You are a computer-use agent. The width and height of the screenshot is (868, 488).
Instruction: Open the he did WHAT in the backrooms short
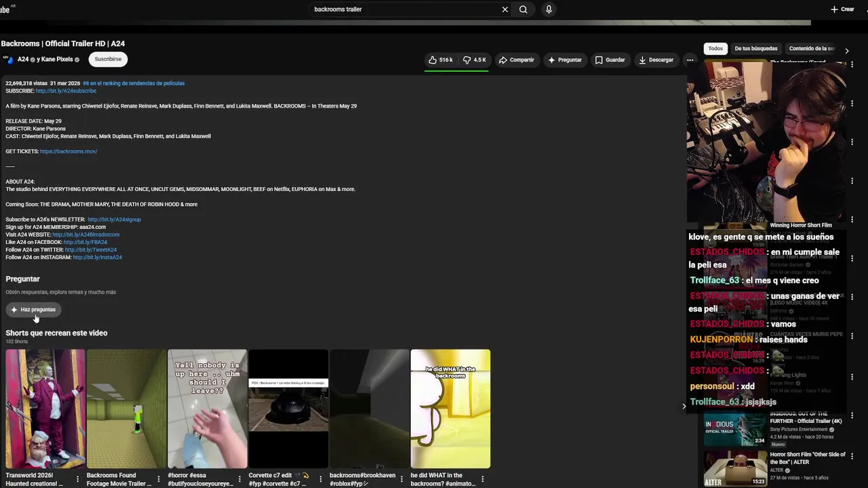tap(450, 409)
